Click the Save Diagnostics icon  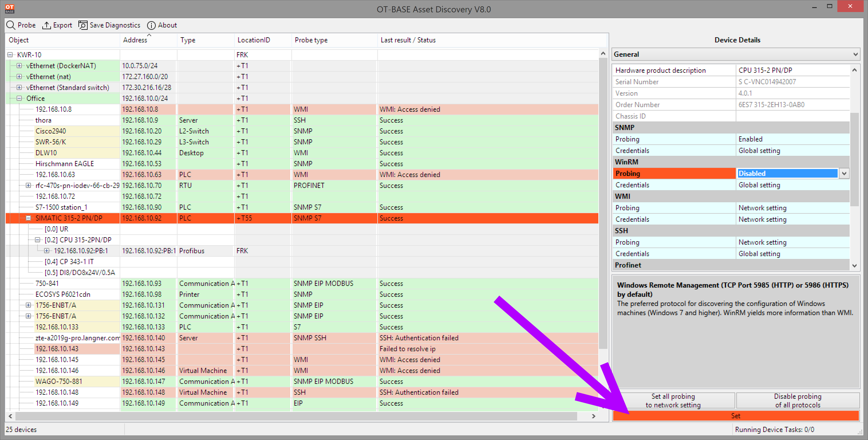coord(83,25)
